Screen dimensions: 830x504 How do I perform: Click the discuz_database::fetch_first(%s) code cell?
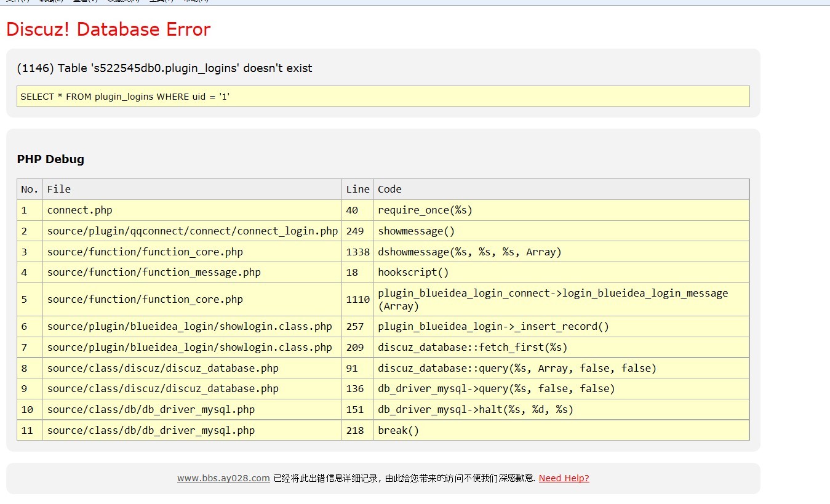click(x=473, y=348)
